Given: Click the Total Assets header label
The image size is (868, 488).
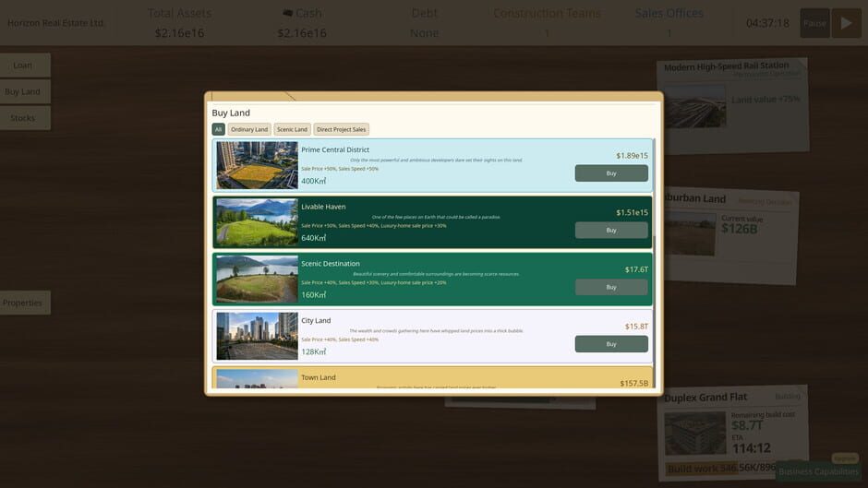Looking at the screenshot, I should 179,13.
